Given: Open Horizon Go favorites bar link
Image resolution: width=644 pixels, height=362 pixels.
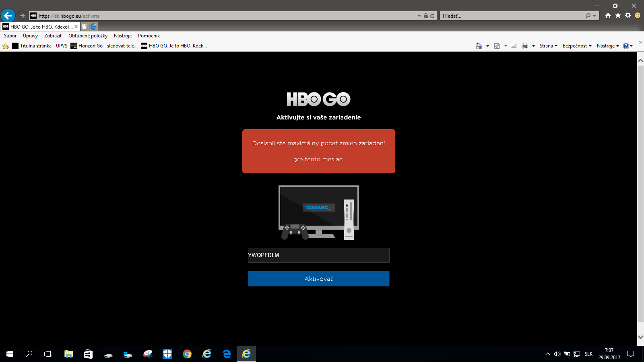Looking at the screenshot, I should coord(104,46).
